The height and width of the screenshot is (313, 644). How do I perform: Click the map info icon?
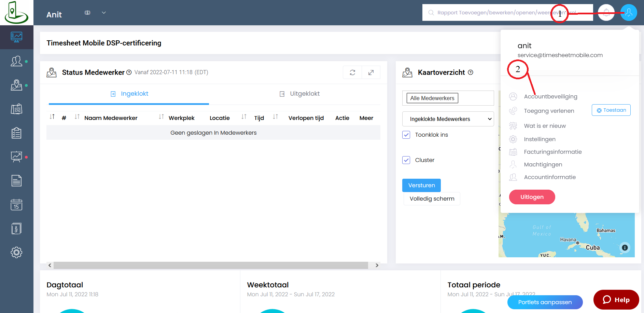pos(625,248)
